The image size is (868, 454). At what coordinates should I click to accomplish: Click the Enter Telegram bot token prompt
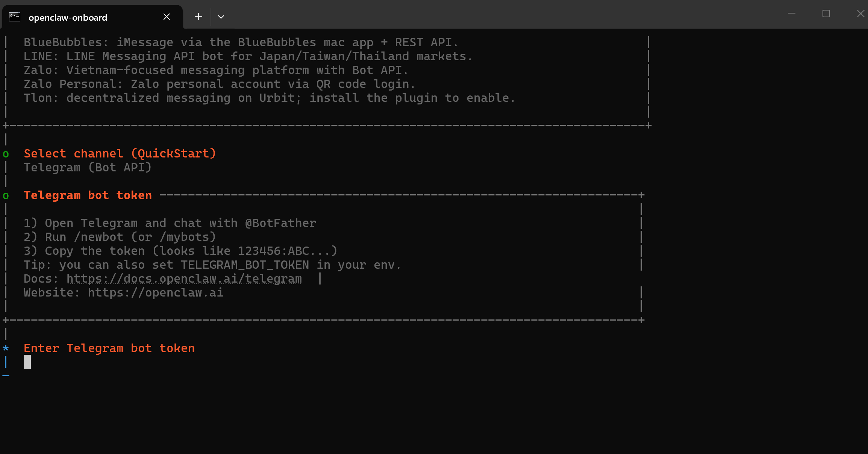[x=109, y=348]
